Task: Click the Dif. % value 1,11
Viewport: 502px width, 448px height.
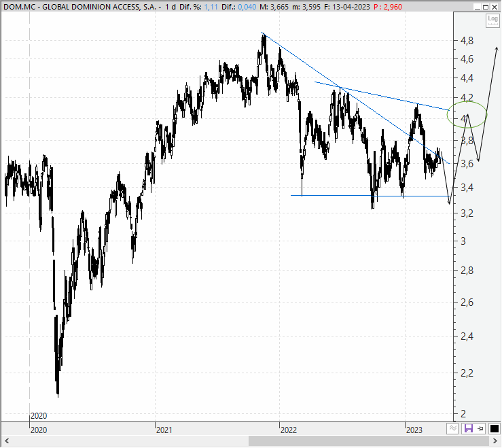Action: tap(211, 7)
